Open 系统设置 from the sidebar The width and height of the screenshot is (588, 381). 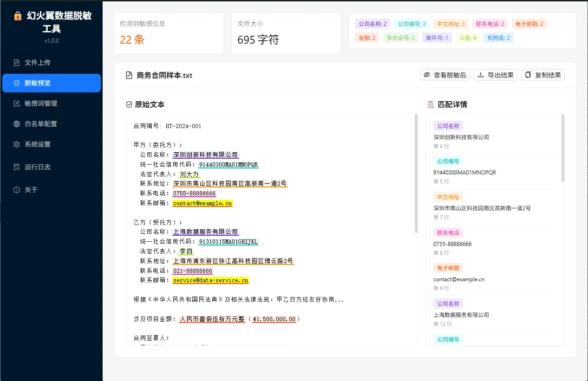tap(52, 144)
